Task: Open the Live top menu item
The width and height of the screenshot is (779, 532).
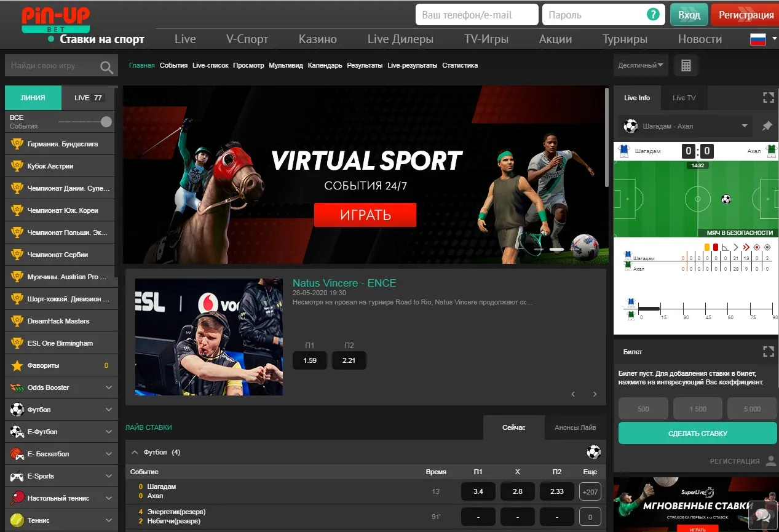Action: click(185, 39)
